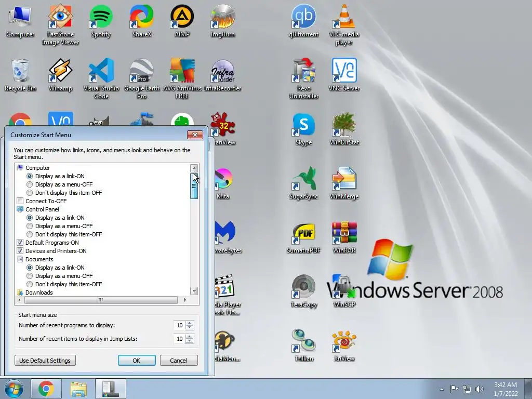Select the XnView desktop shortcut
532x399 pixels.
pyautogui.click(x=344, y=345)
